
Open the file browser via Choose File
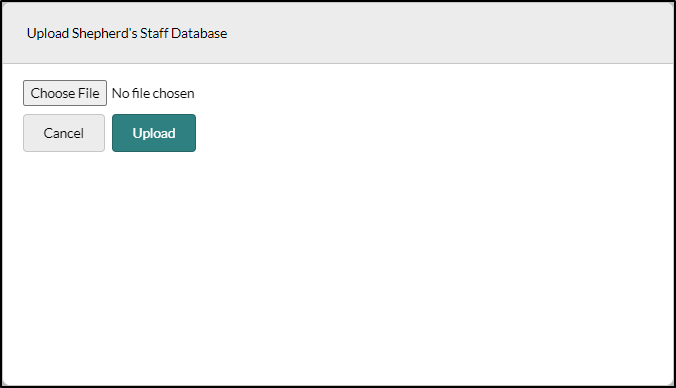coord(65,93)
